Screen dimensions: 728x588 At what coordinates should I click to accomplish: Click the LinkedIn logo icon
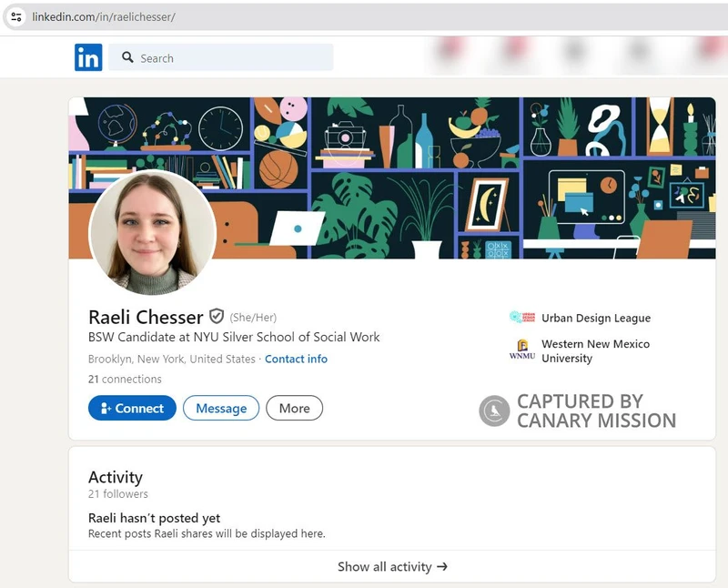coord(88,57)
